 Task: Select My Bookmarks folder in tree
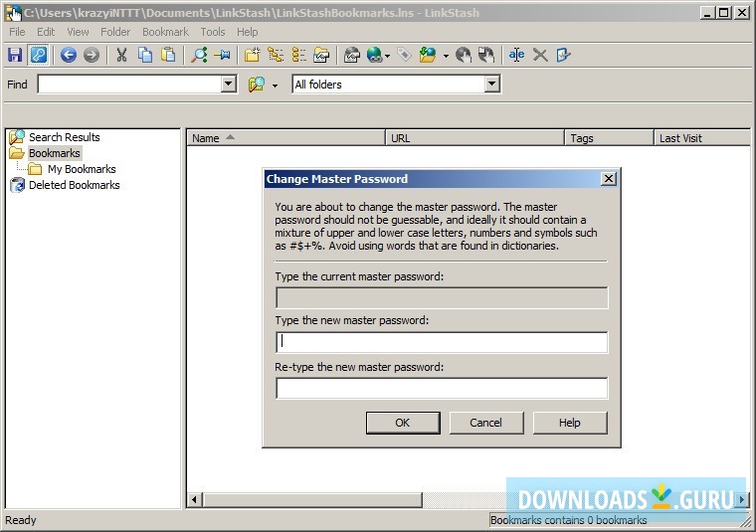pos(82,169)
